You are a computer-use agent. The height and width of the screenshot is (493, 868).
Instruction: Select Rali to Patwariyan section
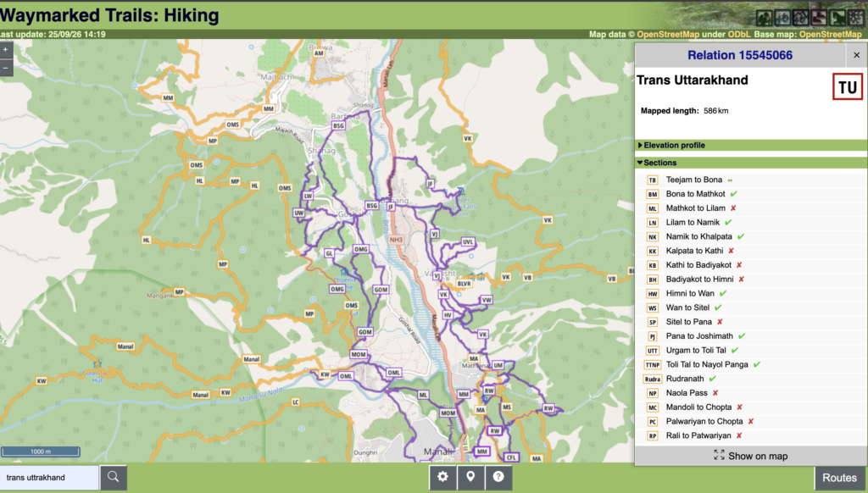coord(751,435)
